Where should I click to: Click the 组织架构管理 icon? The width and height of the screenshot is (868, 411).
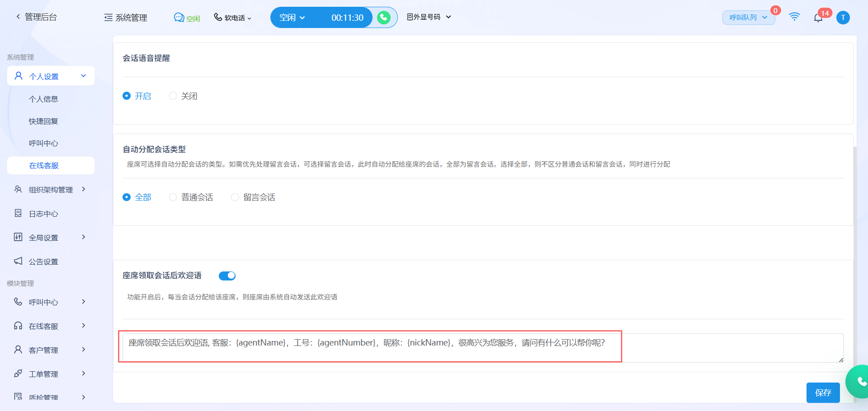(18, 189)
